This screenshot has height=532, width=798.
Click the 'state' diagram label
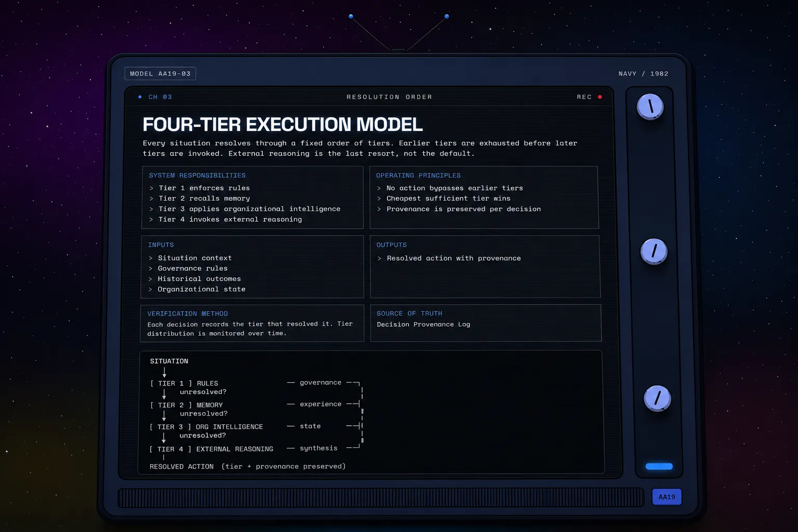pyautogui.click(x=310, y=426)
